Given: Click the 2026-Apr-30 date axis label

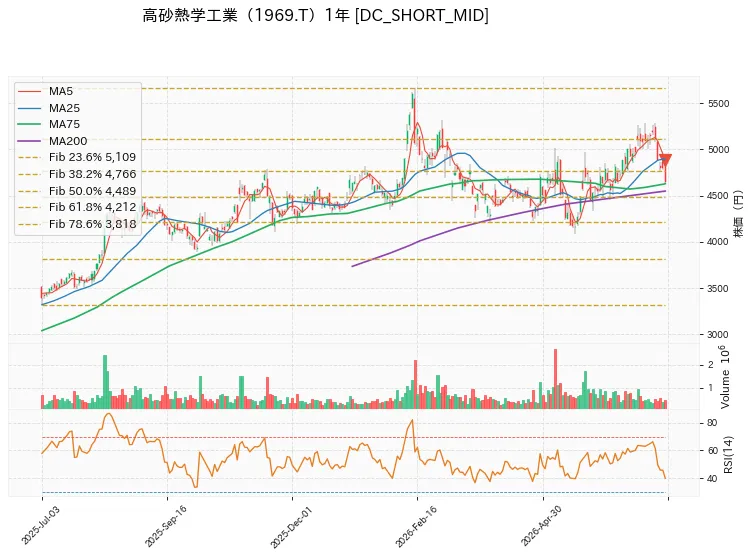Looking at the screenshot, I should click(542, 525).
